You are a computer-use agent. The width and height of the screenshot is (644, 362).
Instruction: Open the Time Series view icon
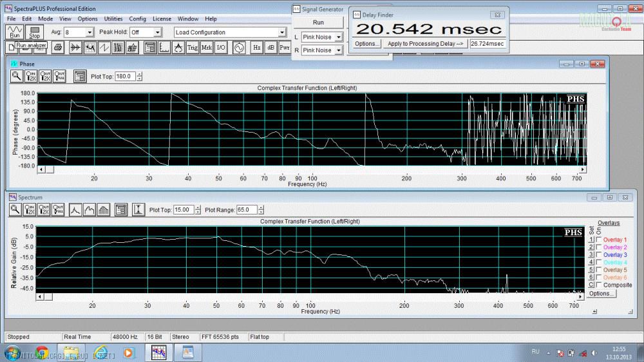[x=75, y=48]
